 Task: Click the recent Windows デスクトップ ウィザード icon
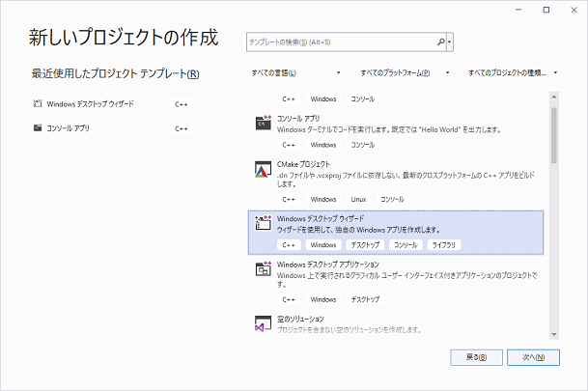point(38,103)
